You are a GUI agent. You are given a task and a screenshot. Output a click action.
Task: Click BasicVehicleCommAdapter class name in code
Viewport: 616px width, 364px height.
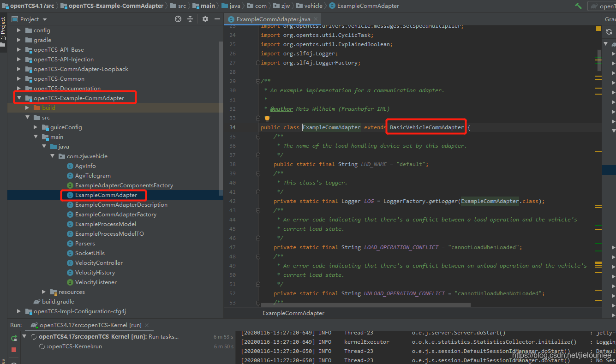427,127
